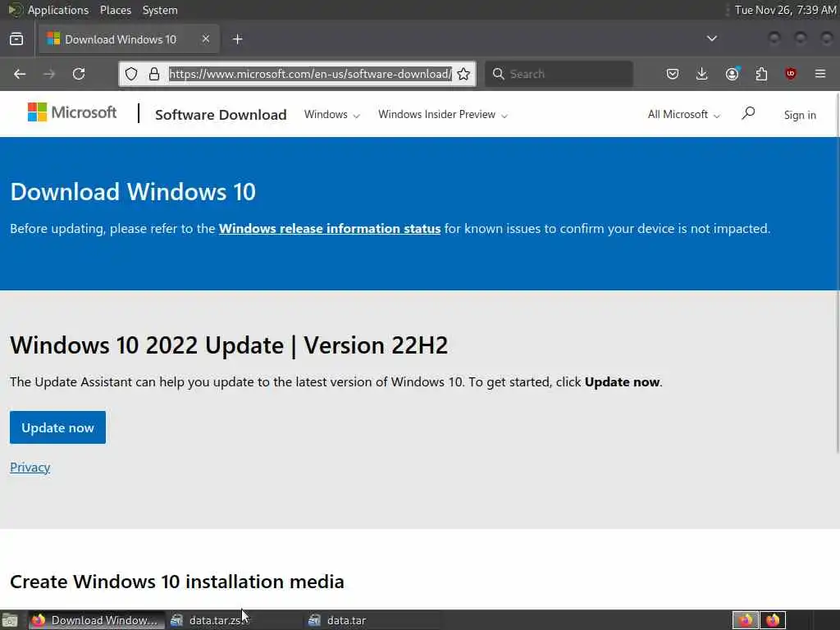Click the Microsoft logo
The image size is (840, 630).
pos(72,112)
